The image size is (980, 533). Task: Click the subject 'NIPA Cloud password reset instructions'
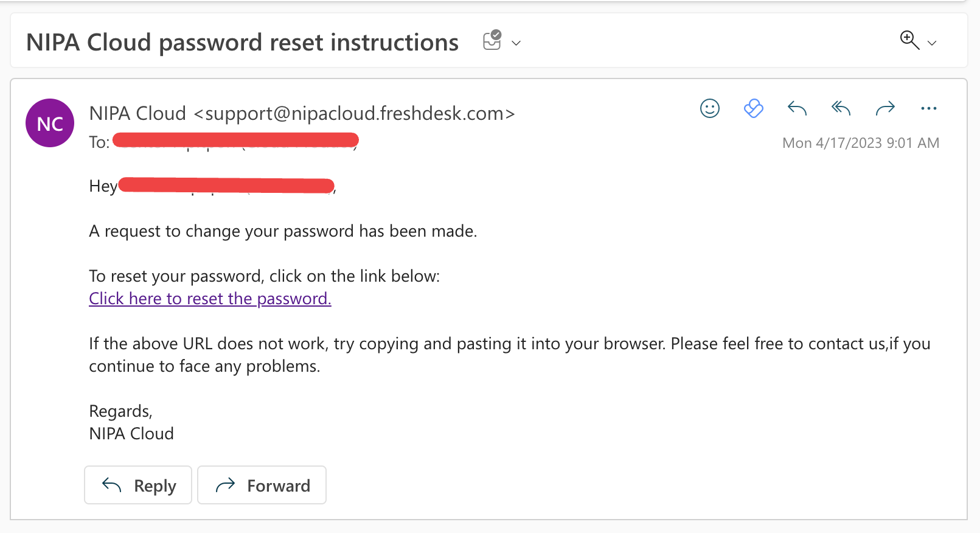(x=242, y=43)
